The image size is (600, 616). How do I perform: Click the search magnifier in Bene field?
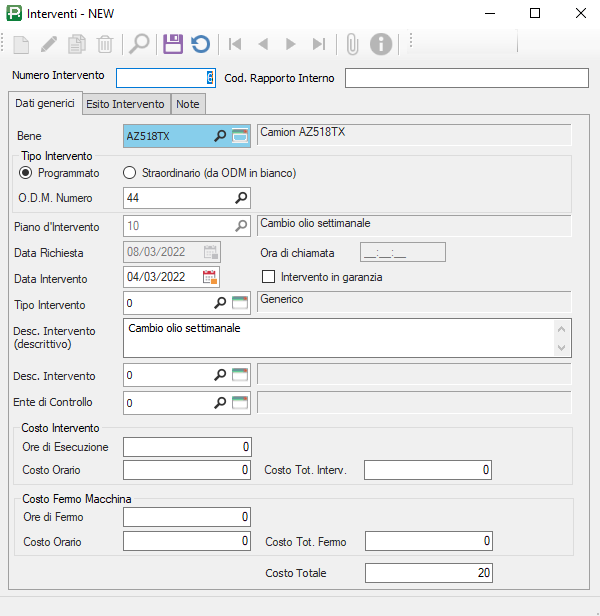pyautogui.click(x=220, y=135)
